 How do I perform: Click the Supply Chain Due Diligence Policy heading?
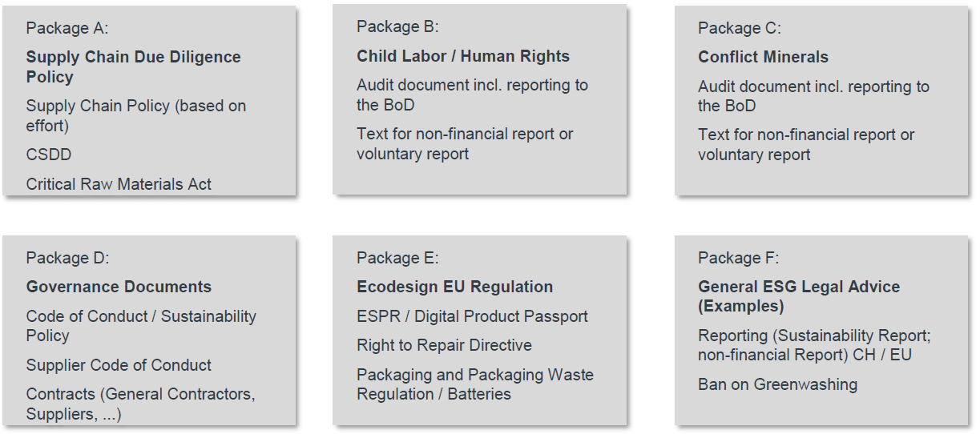133,67
